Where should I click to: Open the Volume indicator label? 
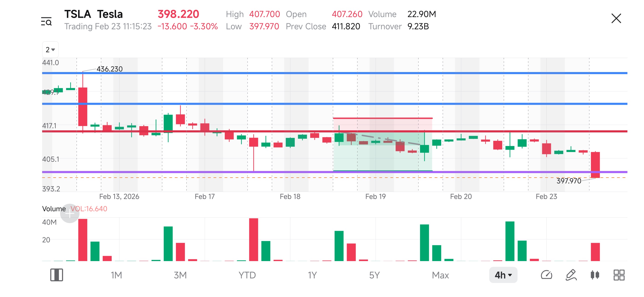(54, 209)
